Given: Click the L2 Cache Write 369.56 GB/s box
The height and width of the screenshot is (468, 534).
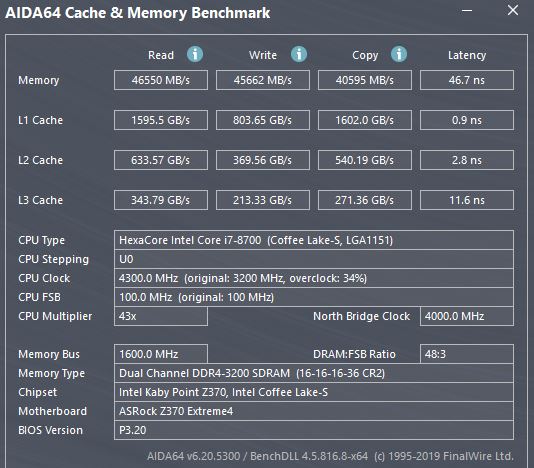Looking at the screenshot, I should [263, 160].
